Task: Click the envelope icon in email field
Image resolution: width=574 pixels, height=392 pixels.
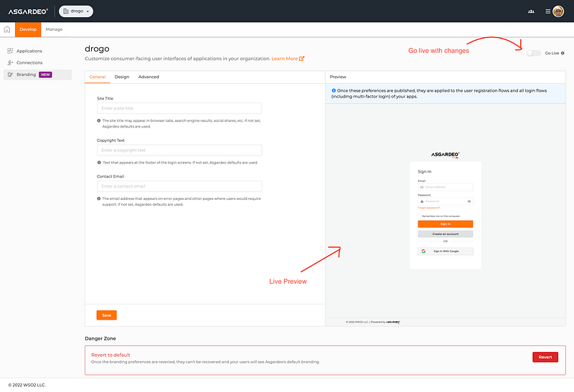Action: click(422, 187)
